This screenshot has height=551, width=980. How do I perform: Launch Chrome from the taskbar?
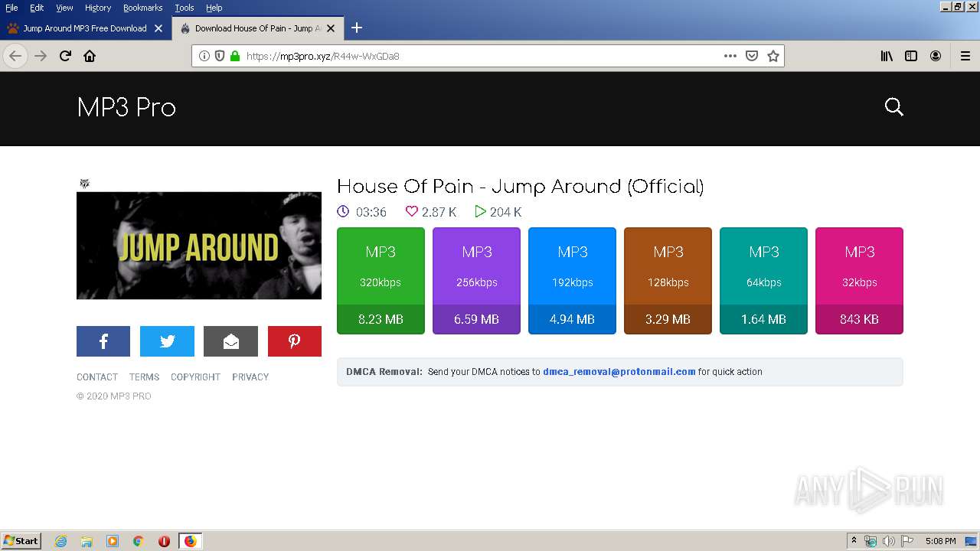coord(138,541)
